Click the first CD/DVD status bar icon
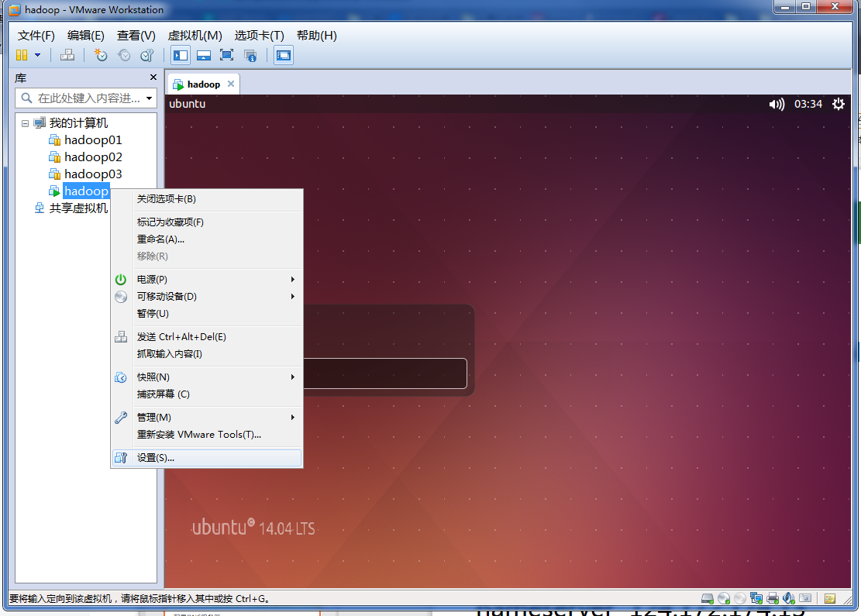Viewport: 861px width, 616px height. click(x=725, y=598)
